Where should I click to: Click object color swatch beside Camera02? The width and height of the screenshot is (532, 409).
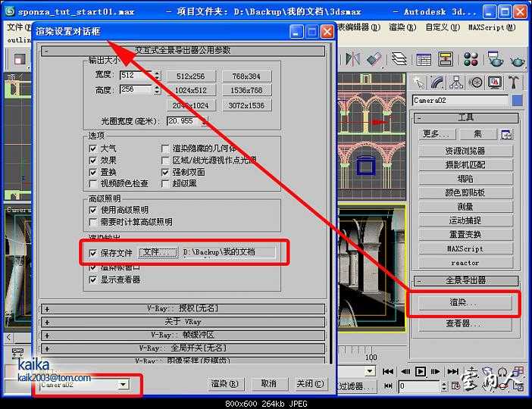(518, 101)
